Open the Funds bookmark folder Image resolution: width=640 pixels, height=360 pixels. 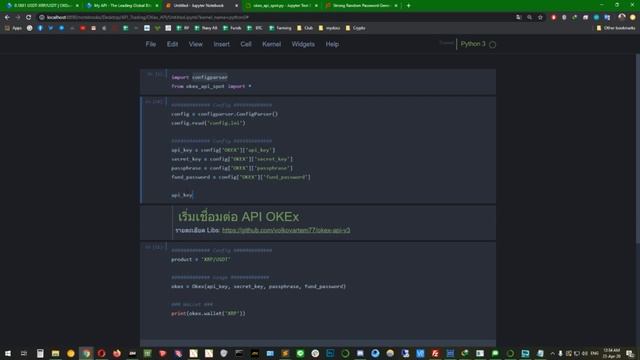[x=232, y=28]
